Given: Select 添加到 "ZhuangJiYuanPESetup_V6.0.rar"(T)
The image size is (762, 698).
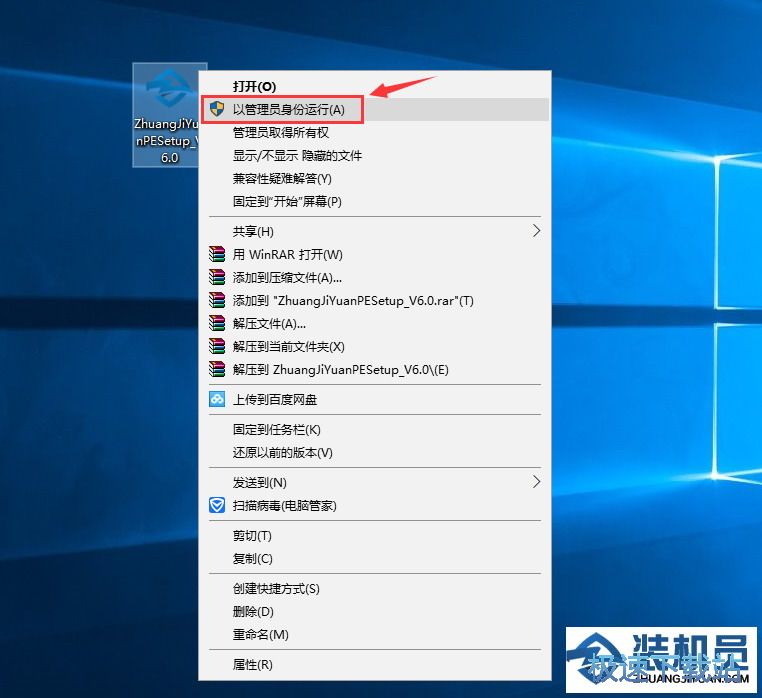Looking at the screenshot, I should 374,300.
